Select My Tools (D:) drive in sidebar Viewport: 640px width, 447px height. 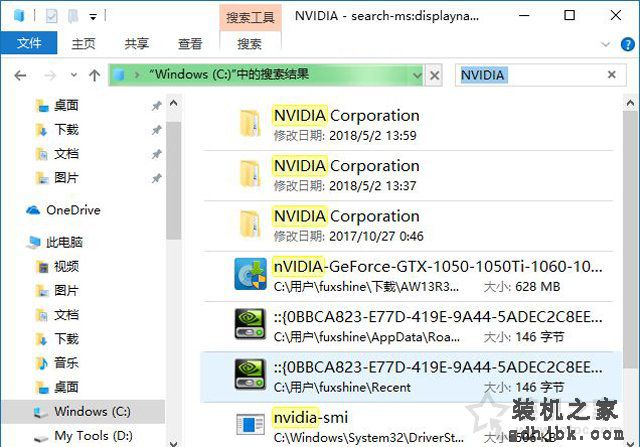coord(93,436)
